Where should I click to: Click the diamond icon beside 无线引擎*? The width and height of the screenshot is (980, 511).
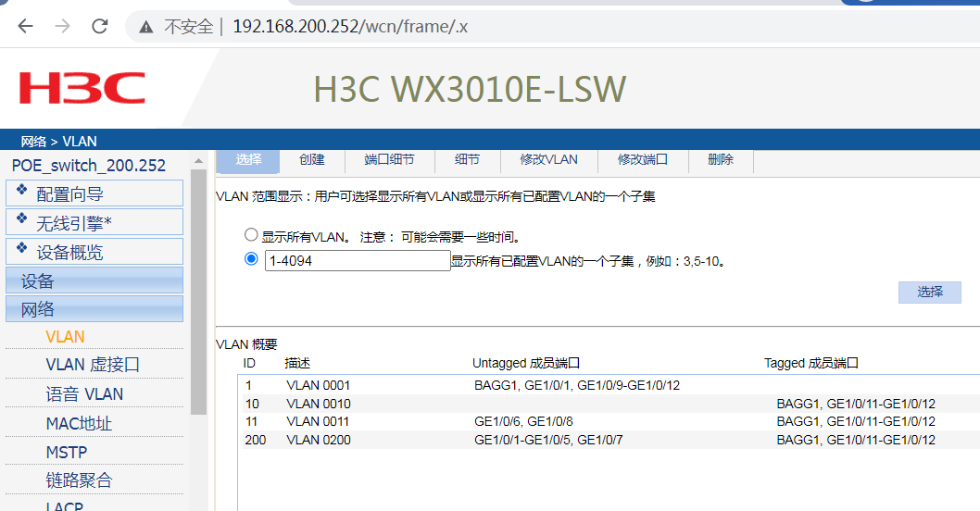tap(22, 218)
